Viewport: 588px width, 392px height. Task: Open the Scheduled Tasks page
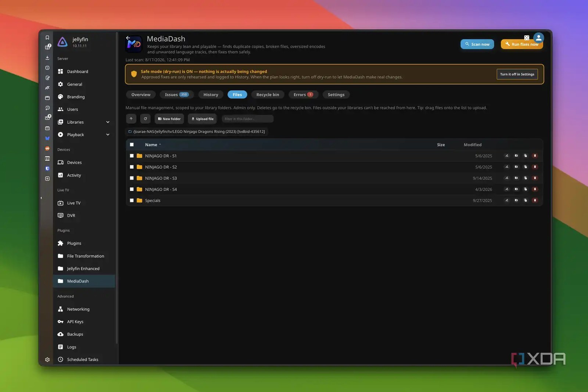point(84,360)
